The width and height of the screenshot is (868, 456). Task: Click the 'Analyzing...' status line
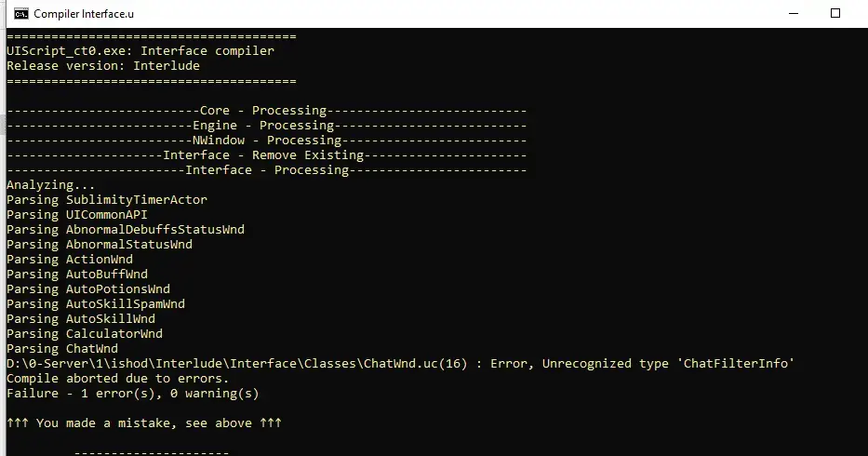(51, 184)
